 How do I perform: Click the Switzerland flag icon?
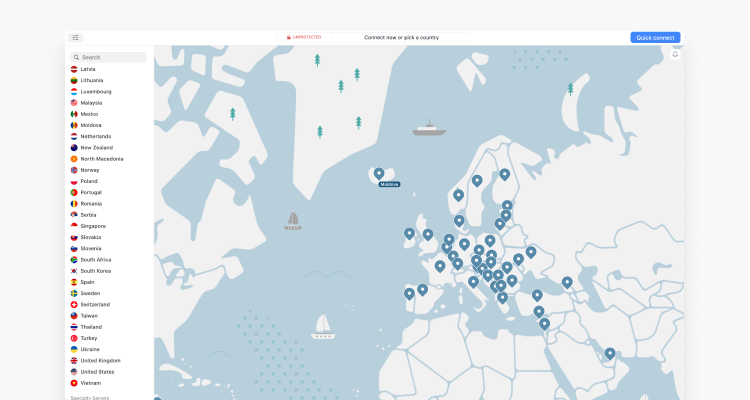click(74, 304)
